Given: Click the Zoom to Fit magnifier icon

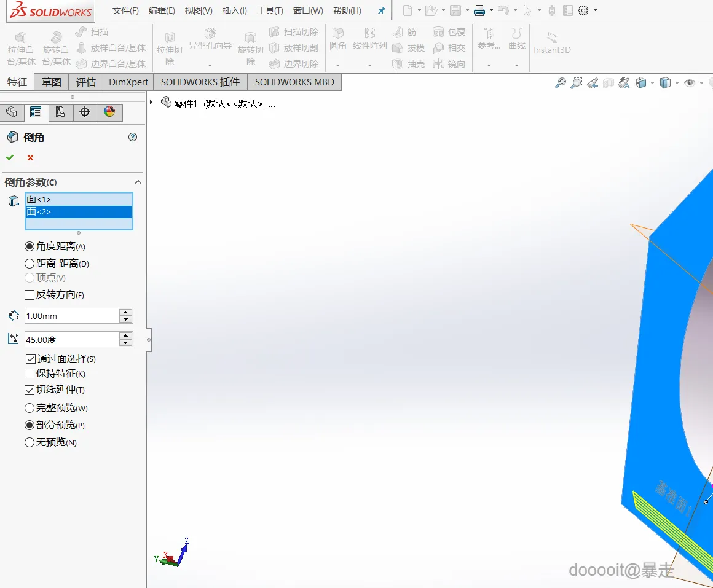Looking at the screenshot, I should (561, 83).
